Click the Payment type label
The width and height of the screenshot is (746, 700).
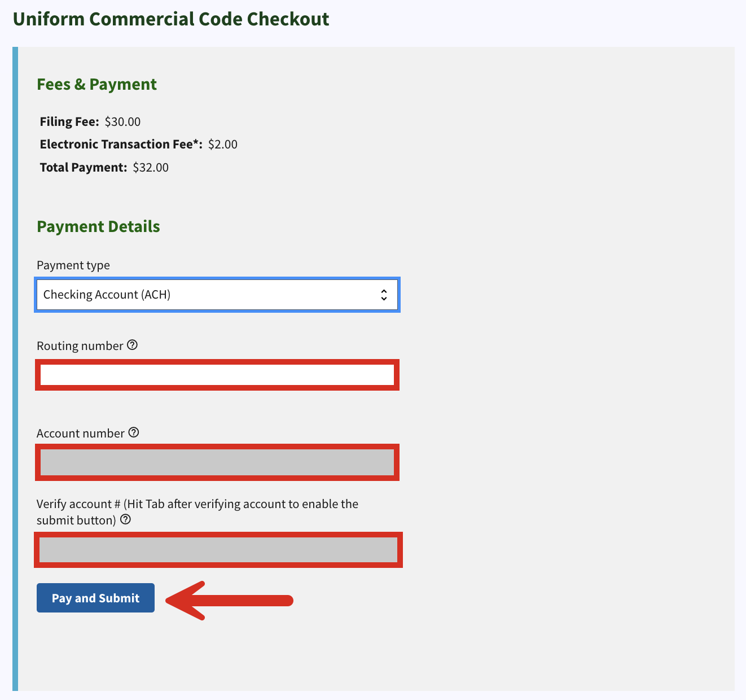point(73,265)
